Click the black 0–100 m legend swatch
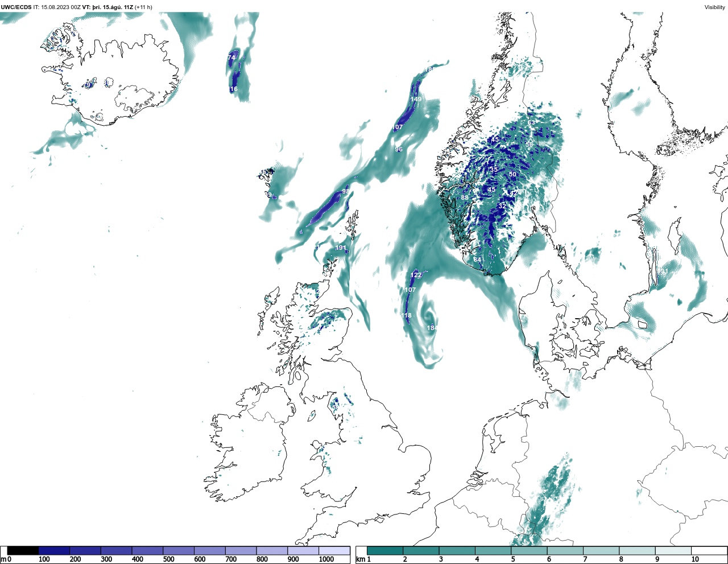The image size is (728, 564). click(x=23, y=551)
